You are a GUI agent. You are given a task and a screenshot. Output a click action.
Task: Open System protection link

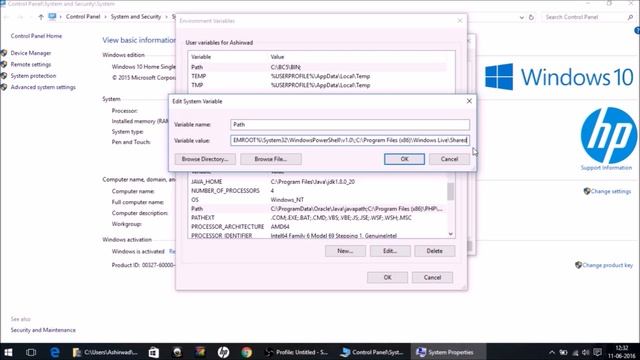tap(33, 76)
